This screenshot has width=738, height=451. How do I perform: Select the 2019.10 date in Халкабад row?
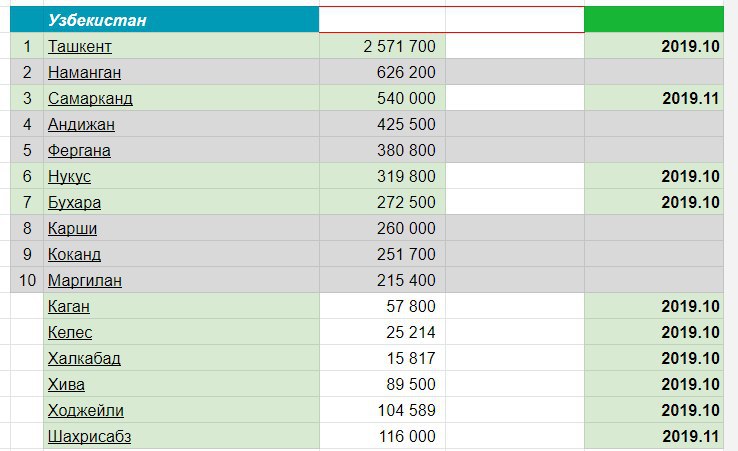pos(654,358)
